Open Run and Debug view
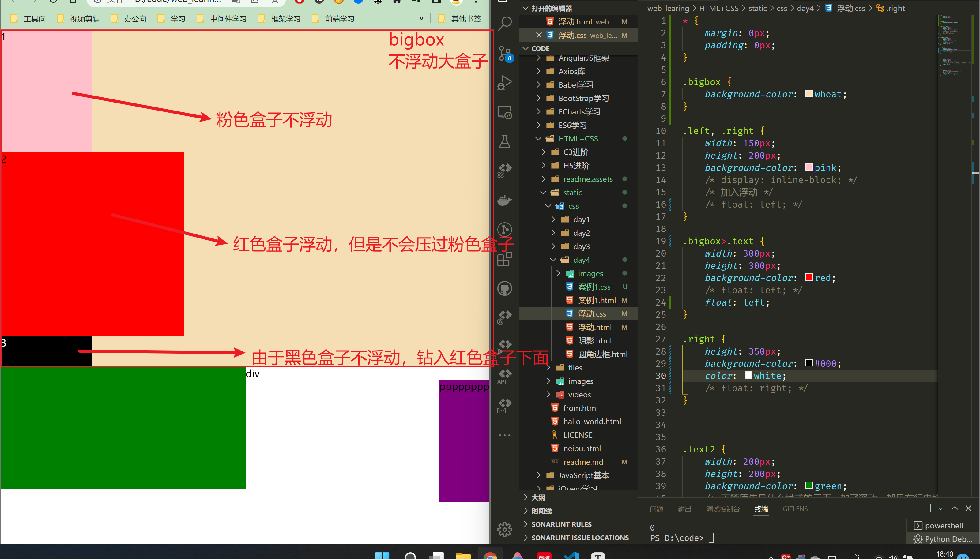 click(x=505, y=83)
